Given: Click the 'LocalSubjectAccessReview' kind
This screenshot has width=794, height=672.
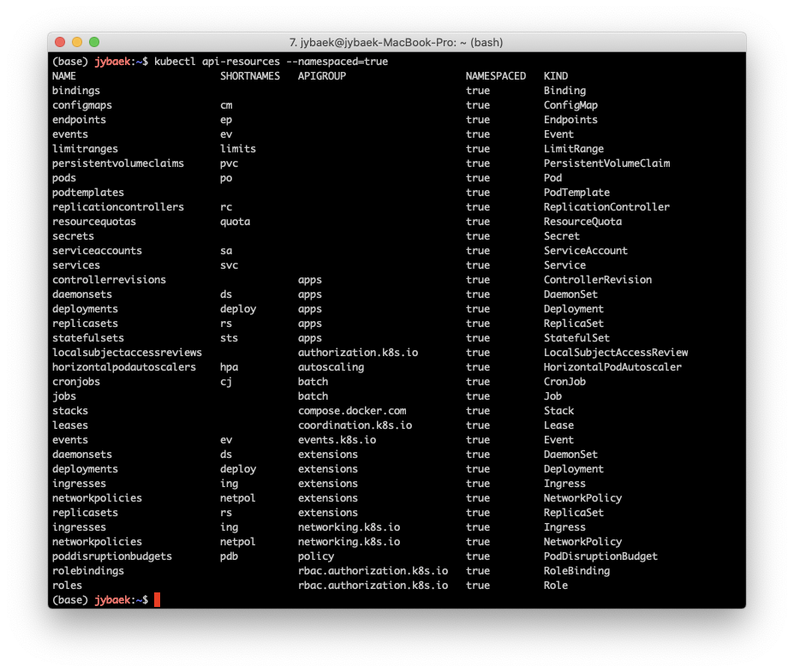Looking at the screenshot, I should (616, 353).
